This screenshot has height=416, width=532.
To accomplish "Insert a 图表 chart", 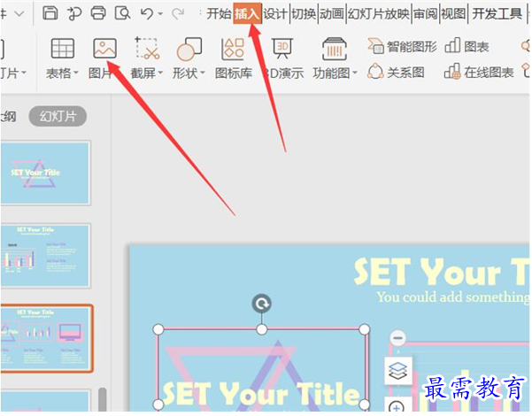I will 466,46.
